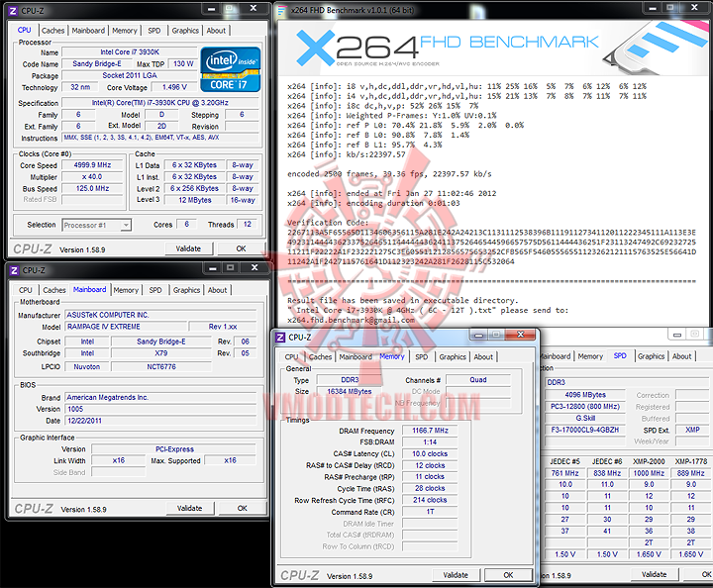The image size is (713, 588).
Task: Click the processor name Intel Core i7 3930K
Action: click(130, 52)
